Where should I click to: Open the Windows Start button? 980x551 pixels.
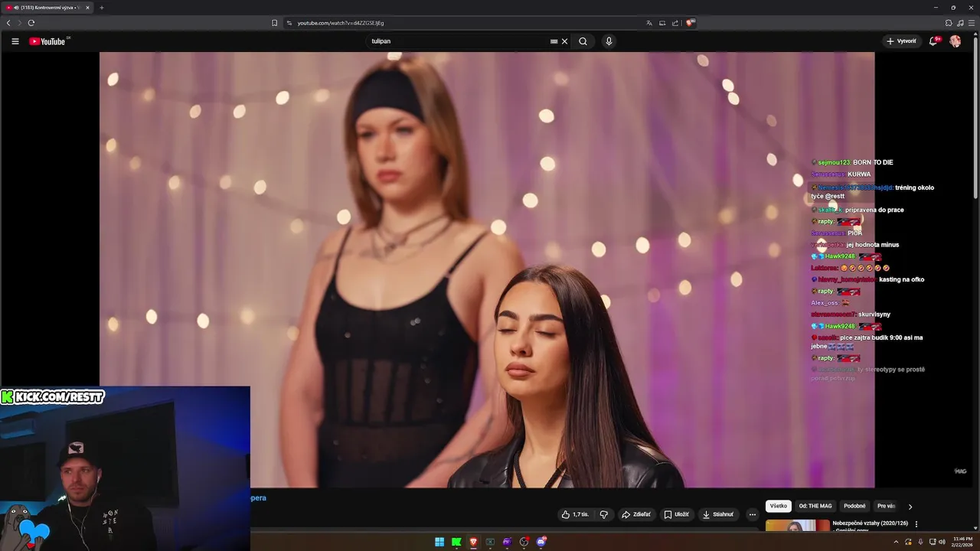(439, 542)
